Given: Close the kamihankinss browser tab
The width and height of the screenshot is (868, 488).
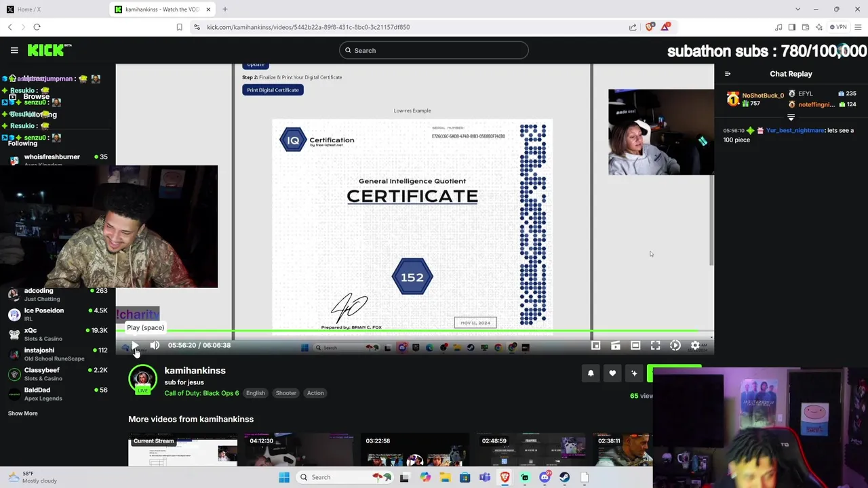Looking at the screenshot, I should (208, 9).
